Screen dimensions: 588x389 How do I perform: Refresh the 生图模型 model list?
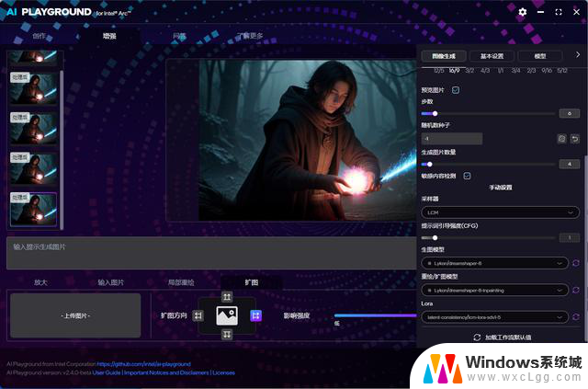tap(576, 263)
